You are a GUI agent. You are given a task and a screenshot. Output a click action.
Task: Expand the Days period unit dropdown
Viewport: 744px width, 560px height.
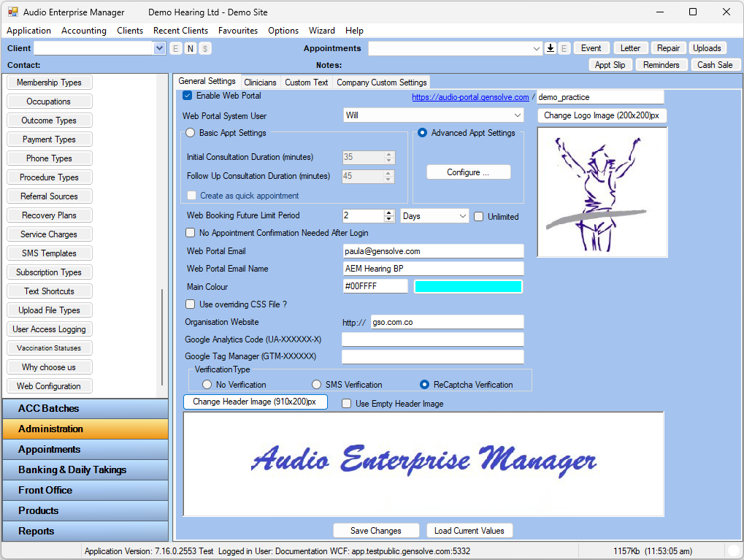tap(462, 216)
